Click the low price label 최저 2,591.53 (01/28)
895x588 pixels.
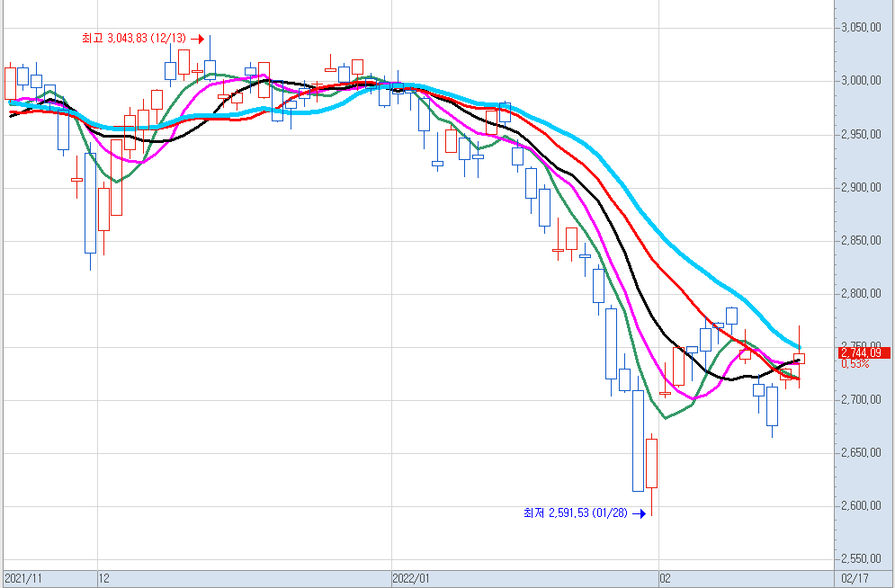click(576, 513)
